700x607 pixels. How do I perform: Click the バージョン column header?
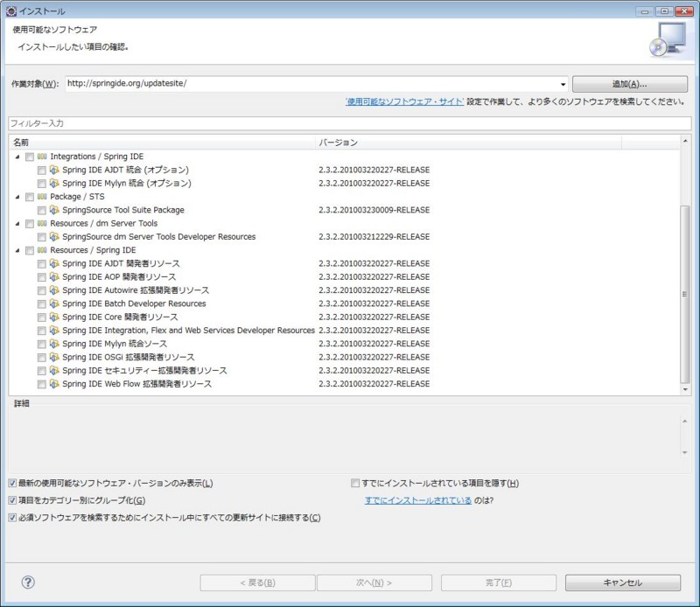[x=468, y=143]
